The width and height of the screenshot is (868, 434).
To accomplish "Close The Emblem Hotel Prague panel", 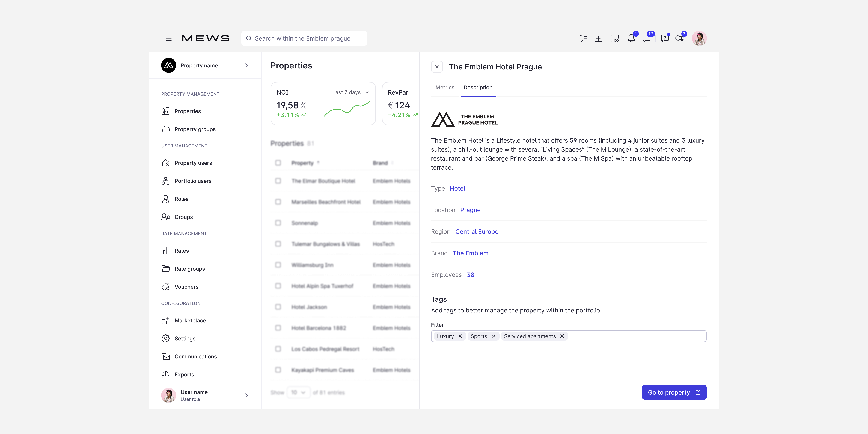I will tap(437, 67).
